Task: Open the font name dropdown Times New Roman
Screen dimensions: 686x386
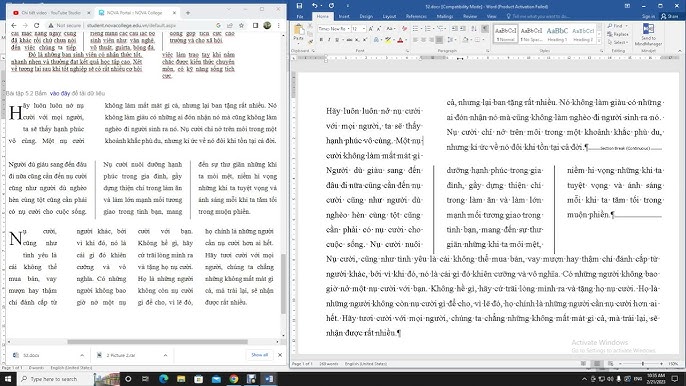Action: (348, 28)
